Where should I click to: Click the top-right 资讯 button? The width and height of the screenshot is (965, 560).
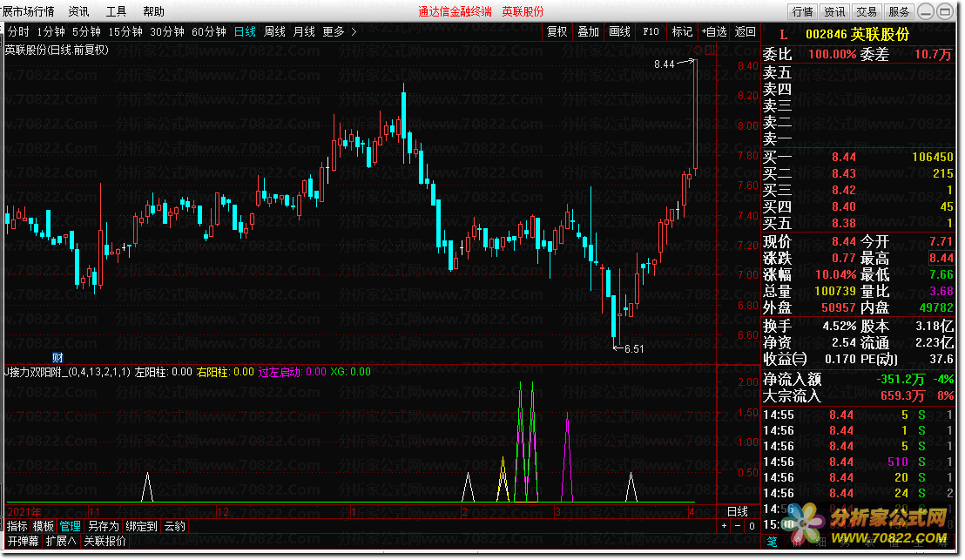point(834,11)
